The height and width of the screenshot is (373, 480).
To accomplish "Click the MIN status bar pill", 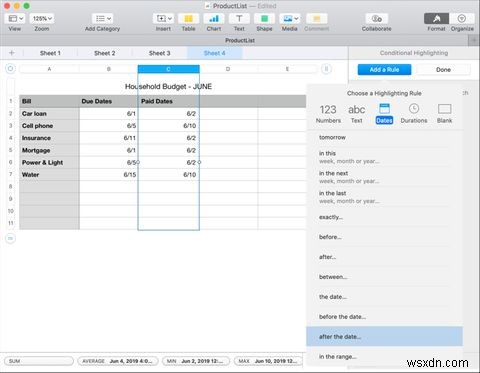I will pyautogui.click(x=196, y=361).
